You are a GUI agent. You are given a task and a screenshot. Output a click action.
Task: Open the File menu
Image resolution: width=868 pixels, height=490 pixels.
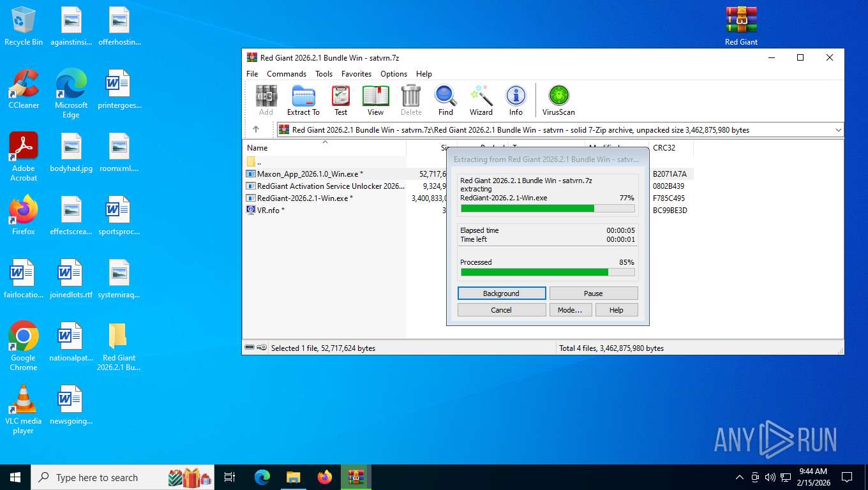[x=252, y=73]
